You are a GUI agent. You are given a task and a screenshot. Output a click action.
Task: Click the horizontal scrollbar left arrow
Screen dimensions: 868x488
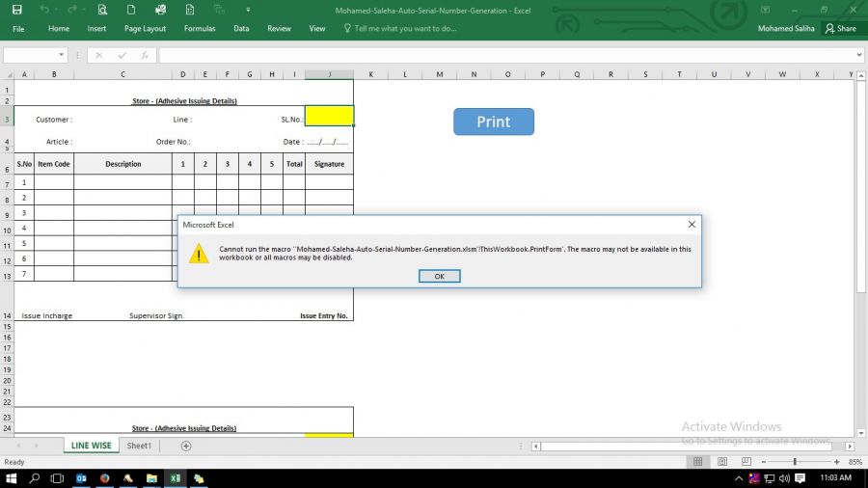(x=535, y=446)
